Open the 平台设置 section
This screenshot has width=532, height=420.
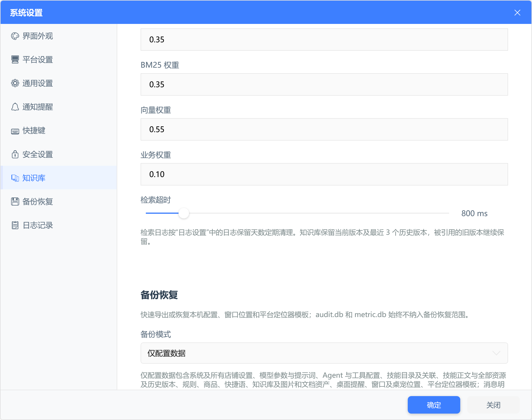pyautogui.click(x=59, y=60)
